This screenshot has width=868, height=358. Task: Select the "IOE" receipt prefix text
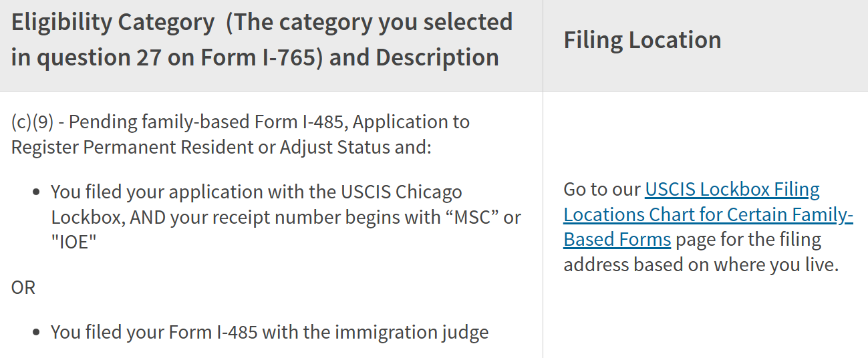tap(74, 242)
